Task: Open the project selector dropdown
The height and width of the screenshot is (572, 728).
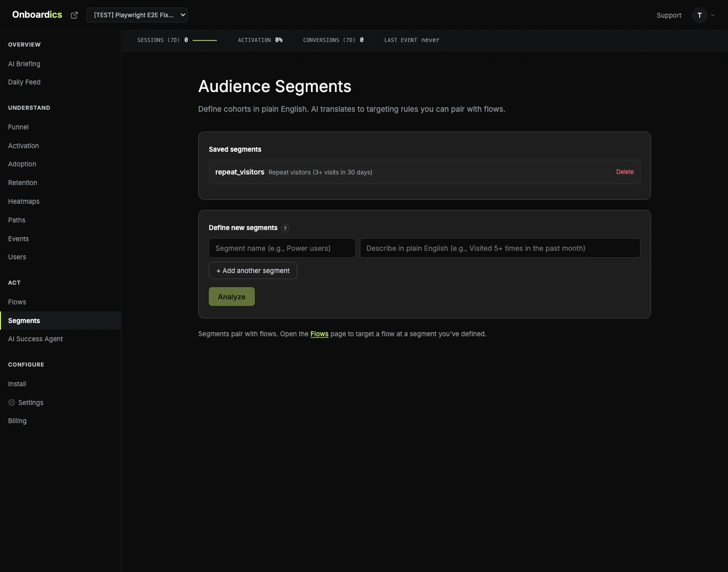Action: [137, 15]
